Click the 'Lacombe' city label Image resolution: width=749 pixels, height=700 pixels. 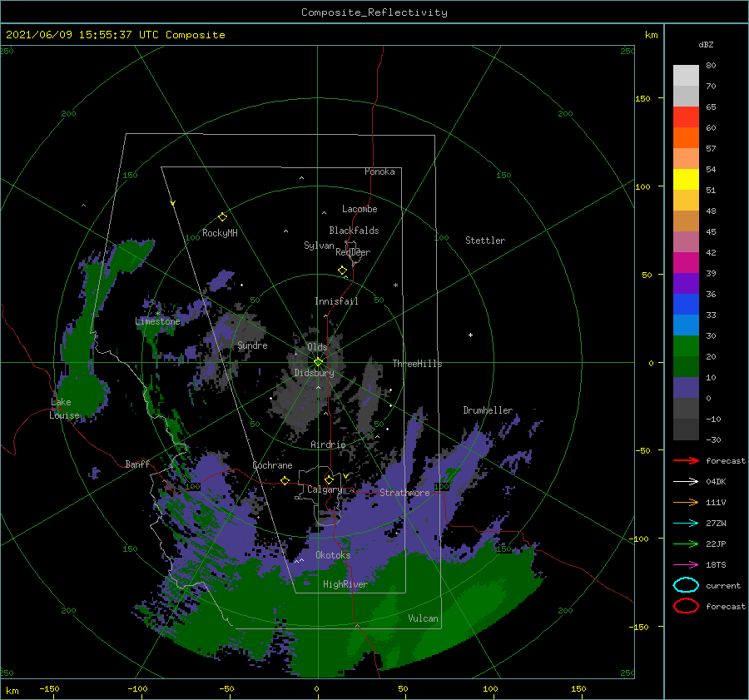pos(360,209)
